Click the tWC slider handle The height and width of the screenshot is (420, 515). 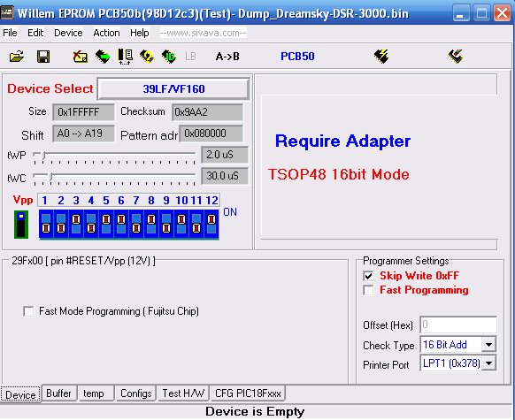(x=50, y=177)
